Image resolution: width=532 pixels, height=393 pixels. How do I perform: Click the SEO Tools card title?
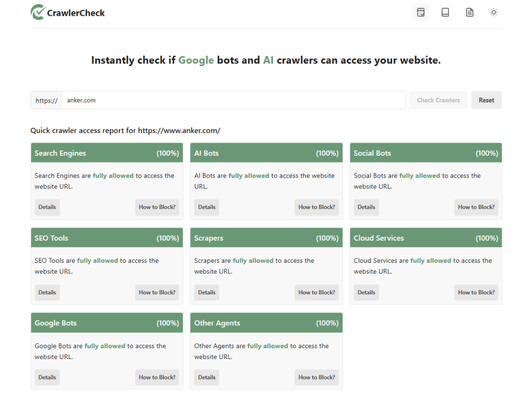click(51, 238)
